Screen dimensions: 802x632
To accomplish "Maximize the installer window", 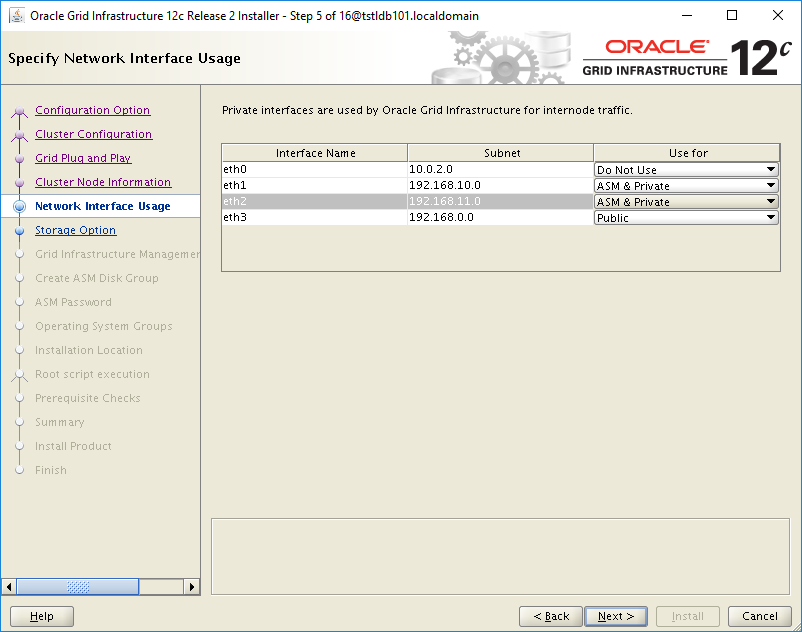I will coord(732,15).
